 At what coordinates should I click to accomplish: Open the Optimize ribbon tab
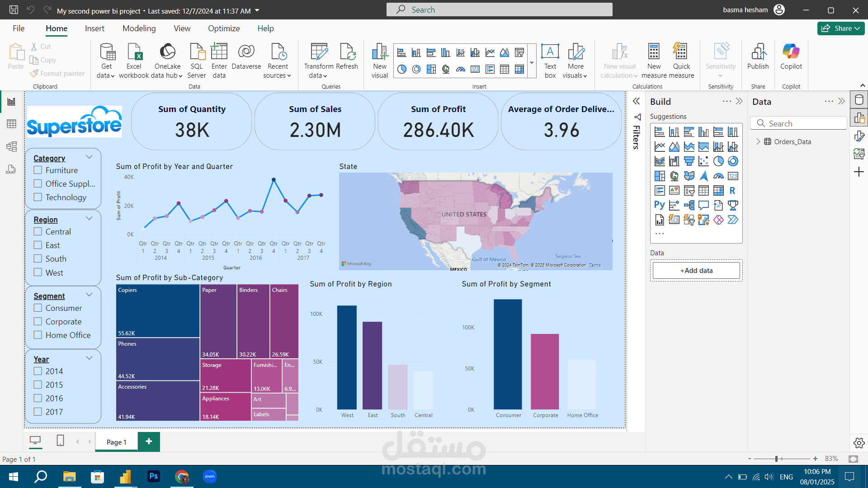click(224, 28)
